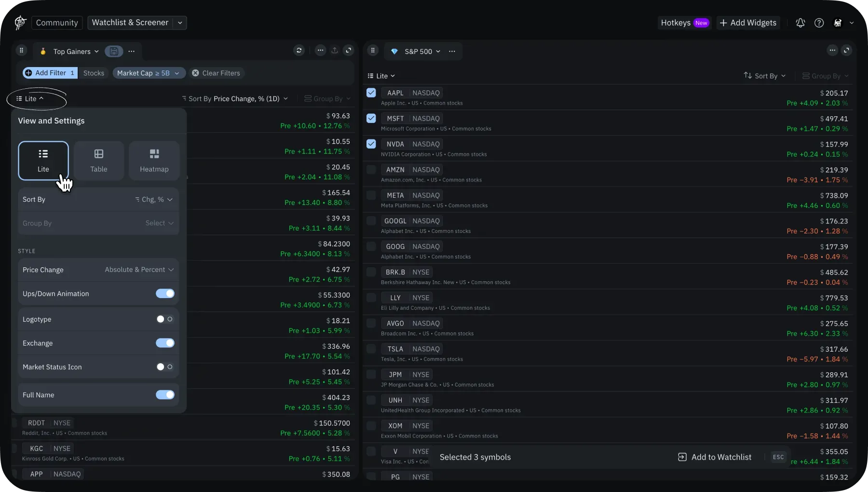Click the save icon beside Top Gainers
Viewport: 868px width, 492px height.
click(x=114, y=51)
